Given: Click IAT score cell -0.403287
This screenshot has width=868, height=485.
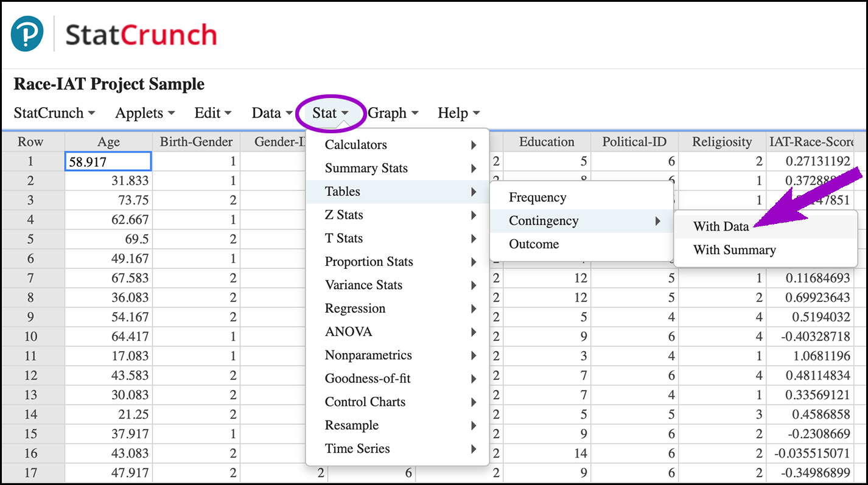Looking at the screenshot, I should 810,337.
